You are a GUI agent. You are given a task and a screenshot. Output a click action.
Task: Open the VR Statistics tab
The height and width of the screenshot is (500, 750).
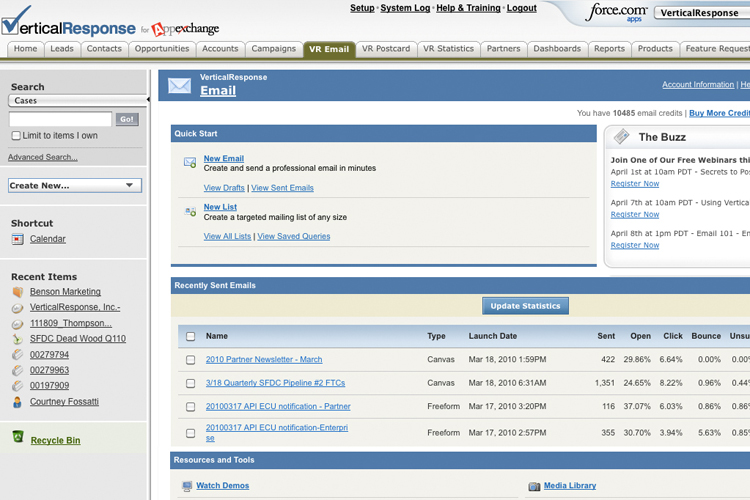[x=448, y=48]
